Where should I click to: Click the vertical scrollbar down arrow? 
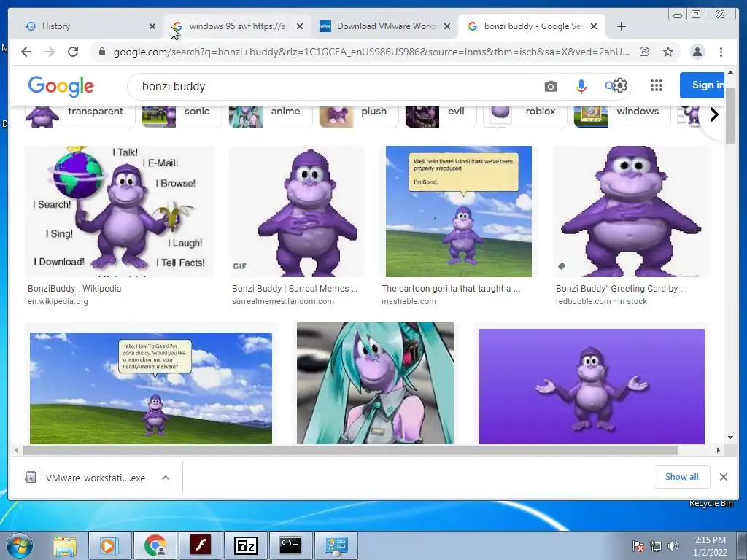pos(730,437)
